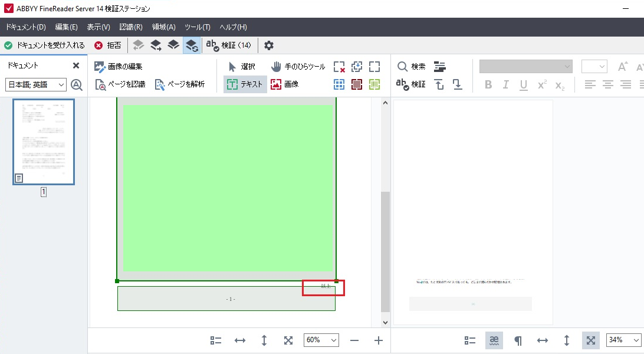Click the move down arrow icon
Image resolution: width=644 pixels, height=354 pixels.
click(x=457, y=84)
